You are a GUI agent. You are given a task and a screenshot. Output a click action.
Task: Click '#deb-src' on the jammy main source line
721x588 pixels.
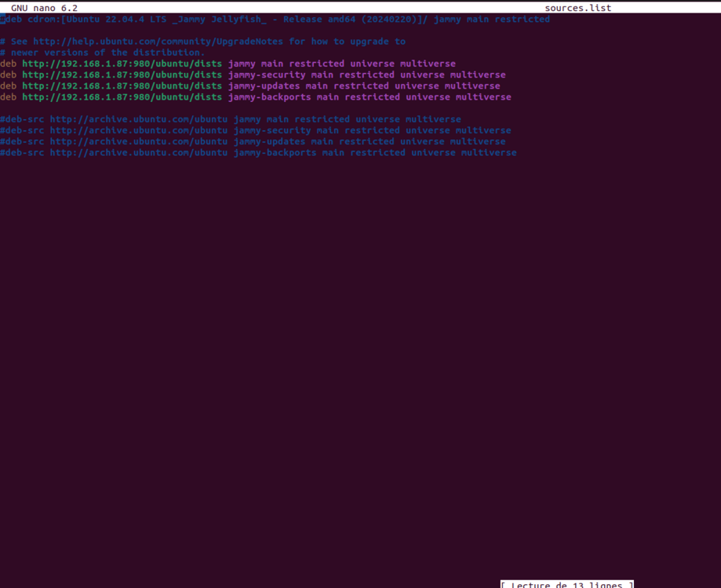22,119
